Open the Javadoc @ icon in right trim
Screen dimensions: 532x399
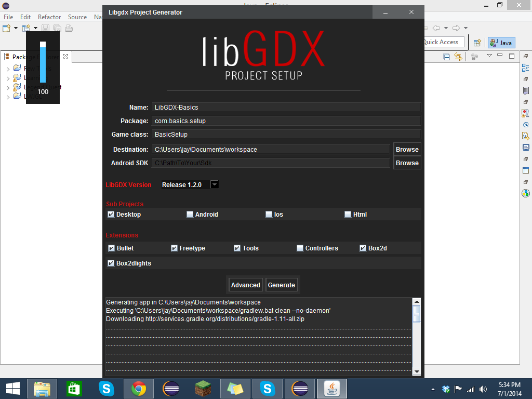(526, 125)
